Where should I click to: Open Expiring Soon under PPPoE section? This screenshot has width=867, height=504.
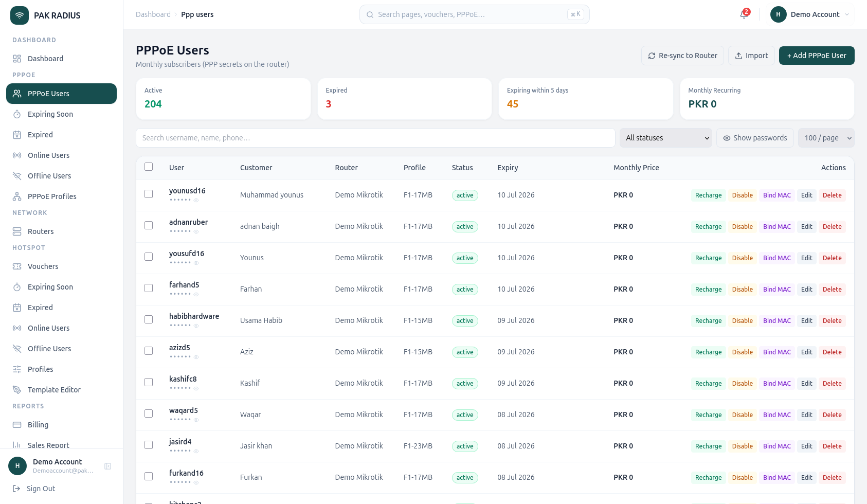pos(61,114)
